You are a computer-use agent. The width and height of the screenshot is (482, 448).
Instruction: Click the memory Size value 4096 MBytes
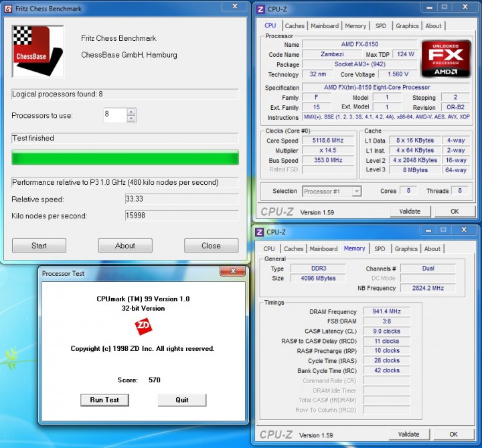pos(318,279)
